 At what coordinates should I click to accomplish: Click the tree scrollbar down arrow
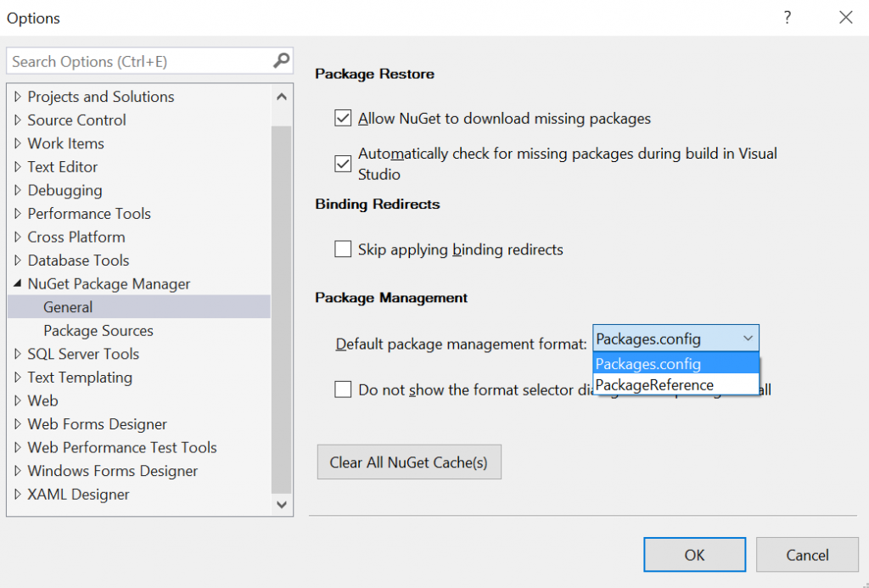[x=282, y=504]
